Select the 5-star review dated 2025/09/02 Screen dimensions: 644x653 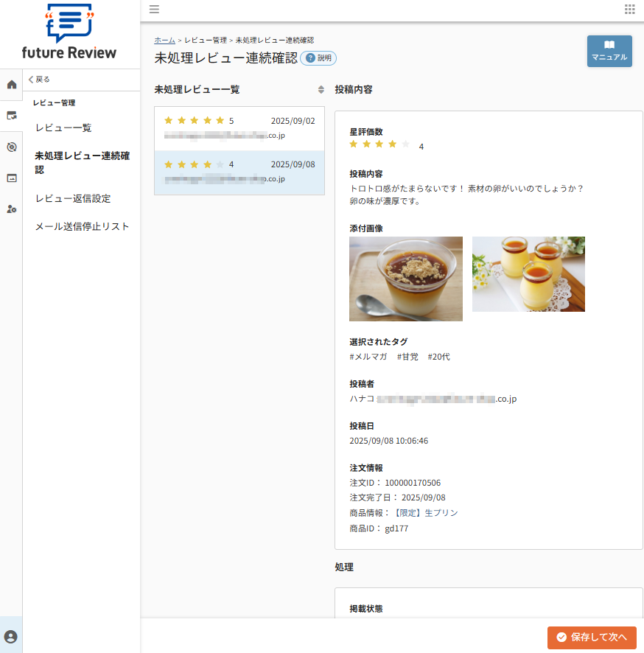[x=239, y=128]
